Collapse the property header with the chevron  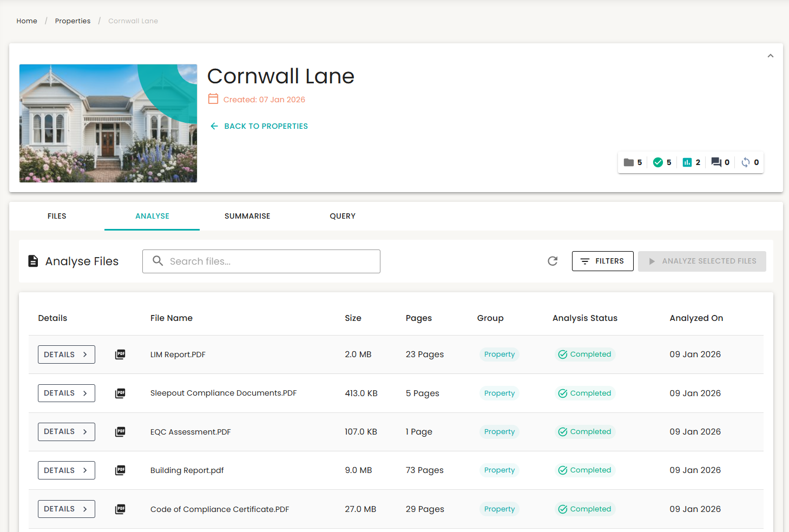pyautogui.click(x=771, y=55)
